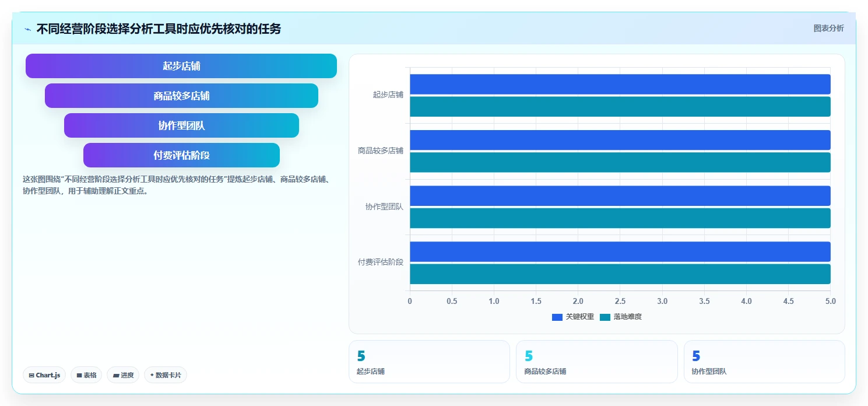Screen dimensions: 868x406
Task: Click the teal bar for 起步店铺
Action: coord(620,107)
